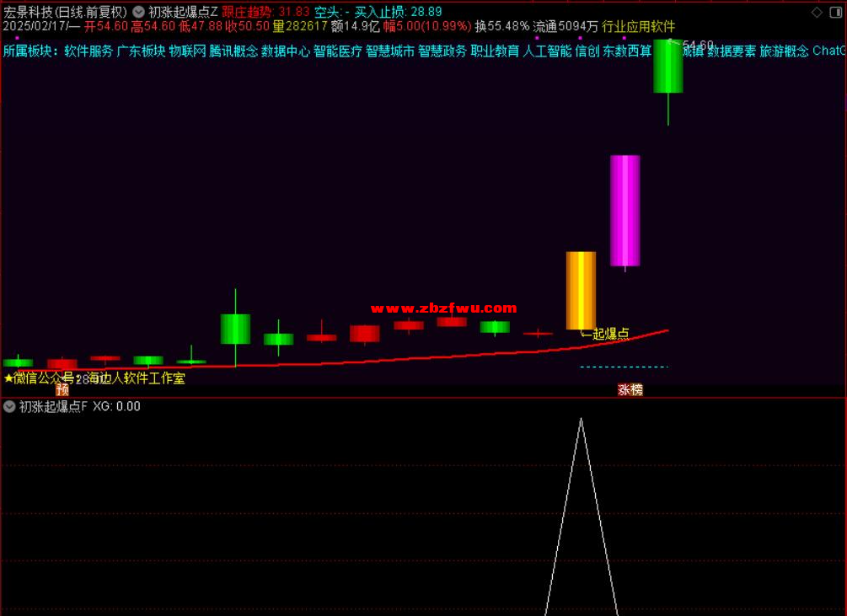
Task: Click the diamond icon at the chart's top-right
Action: click(x=817, y=12)
